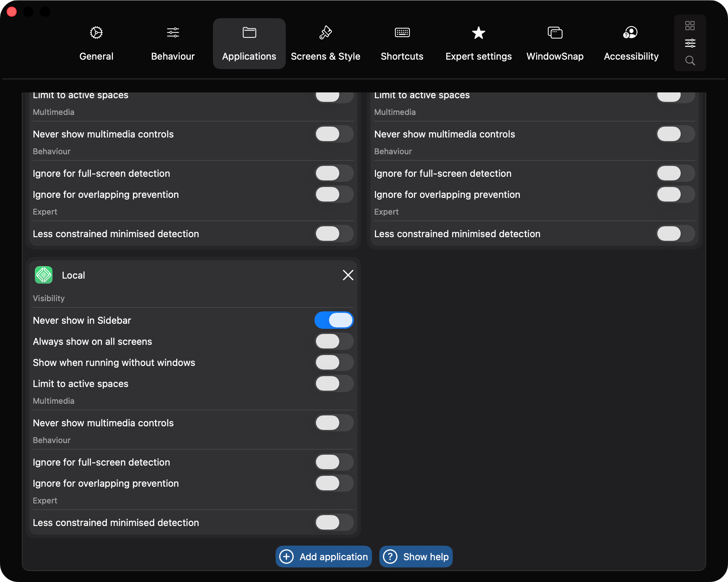
Task: Click the search magnifier icon
Action: pyautogui.click(x=690, y=60)
